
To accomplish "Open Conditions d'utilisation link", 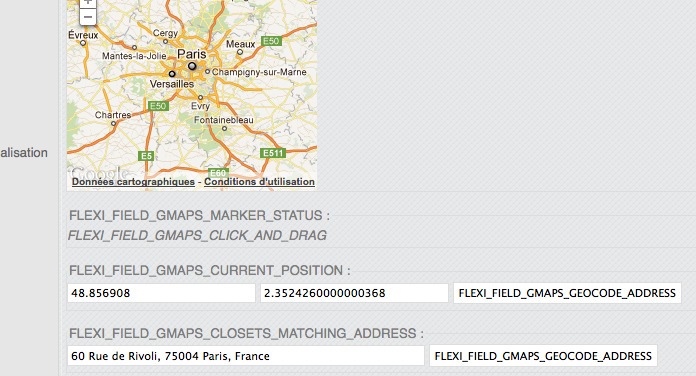I will click(x=259, y=182).
